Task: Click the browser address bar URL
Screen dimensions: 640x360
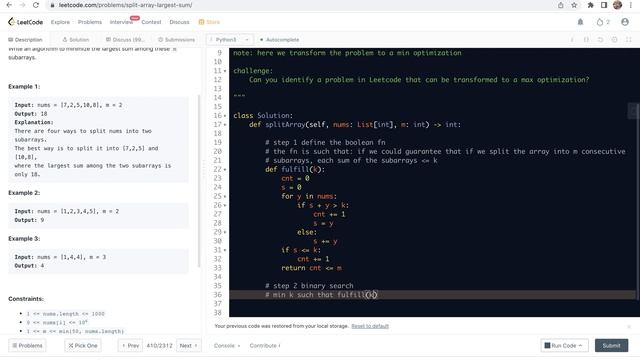Action: (x=125, y=5)
